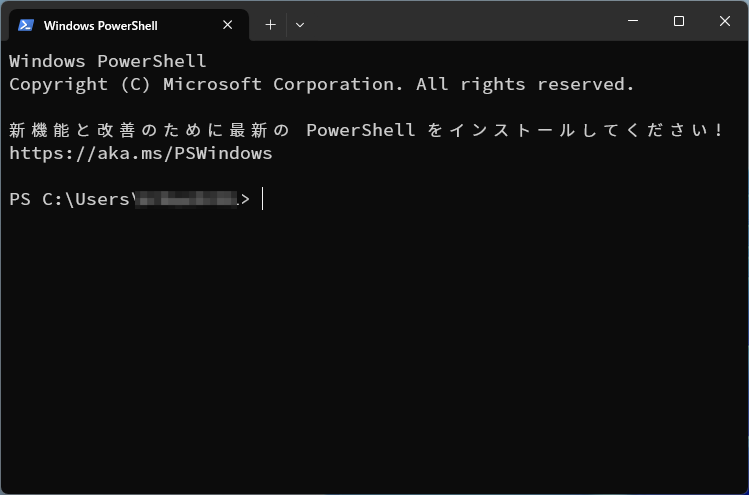This screenshot has width=749, height=495.
Task: Click the blurred username in the prompt path
Action: (x=185, y=199)
